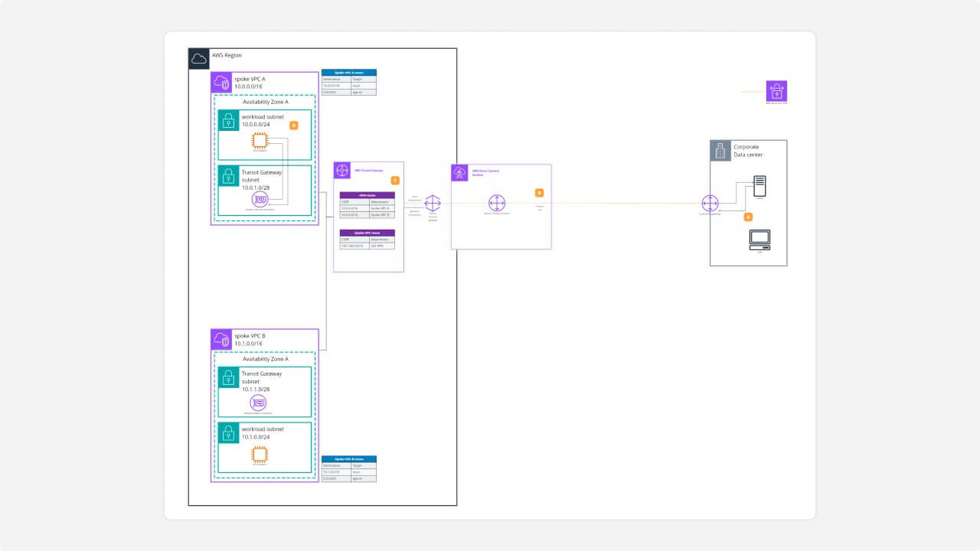
Task: Click the 'Corporate Data center' label
Action: [748, 151]
